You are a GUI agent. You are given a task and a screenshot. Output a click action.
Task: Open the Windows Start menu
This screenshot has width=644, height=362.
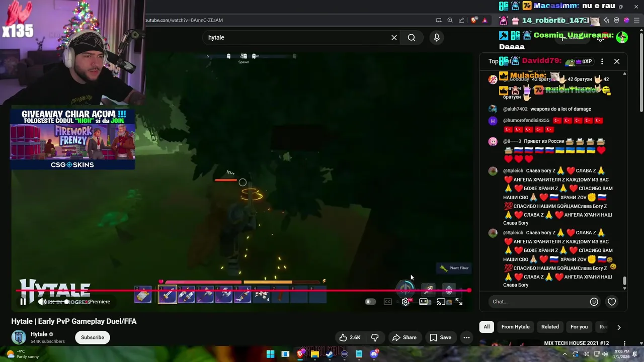coord(270,354)
